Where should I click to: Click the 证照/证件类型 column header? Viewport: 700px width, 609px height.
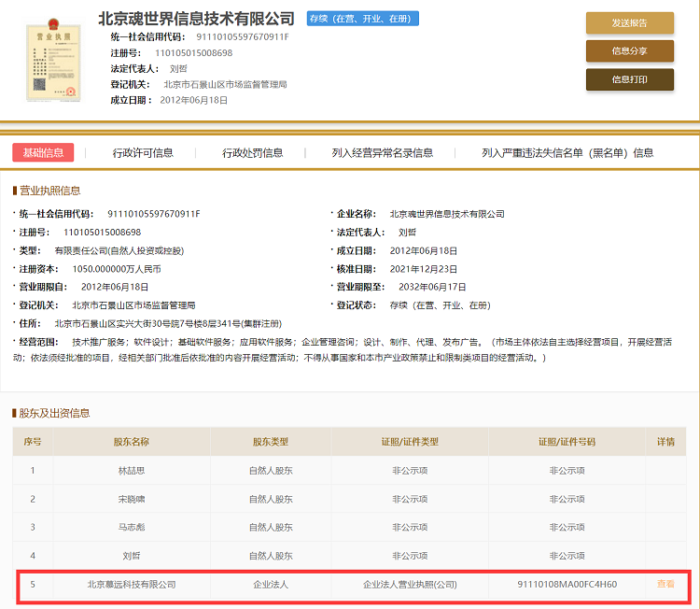[410, 442]
